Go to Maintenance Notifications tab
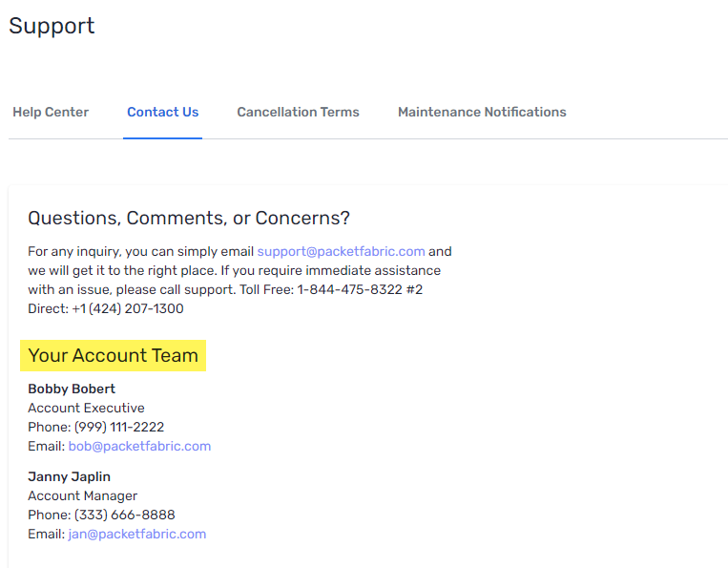 tap(482, 112)
